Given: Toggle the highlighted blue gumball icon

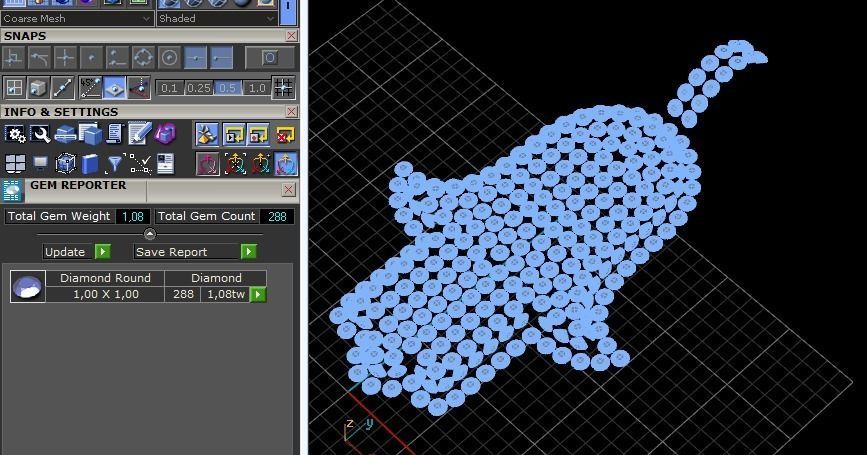Looking at the screenshot, I should [x=286, y=164].
